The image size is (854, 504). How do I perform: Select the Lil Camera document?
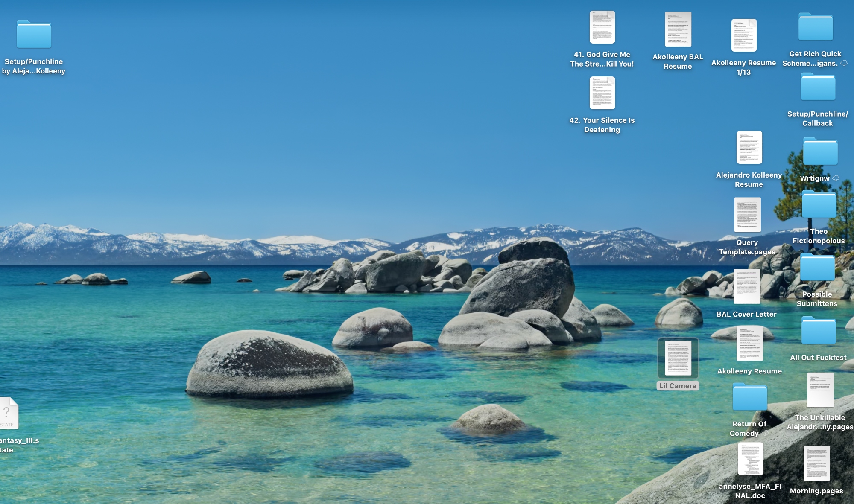coord(678,358)
